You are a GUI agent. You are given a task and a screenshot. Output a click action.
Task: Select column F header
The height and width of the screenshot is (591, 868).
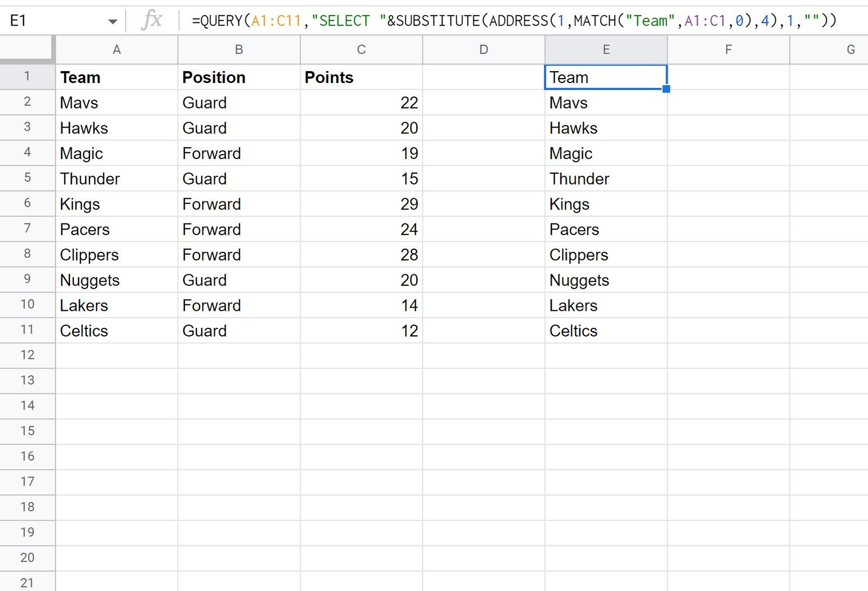tap(729, 50)
